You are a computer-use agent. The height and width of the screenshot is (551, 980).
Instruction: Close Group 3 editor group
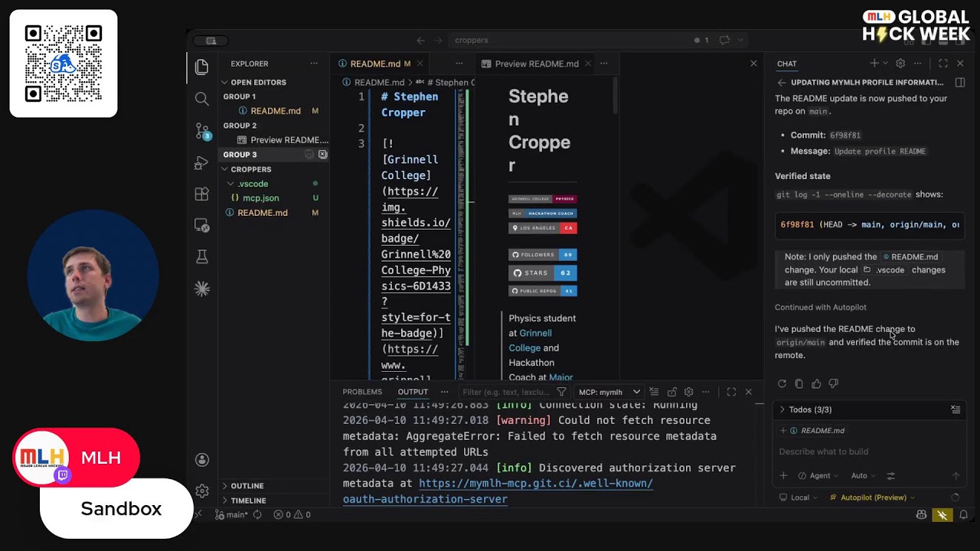322,155
